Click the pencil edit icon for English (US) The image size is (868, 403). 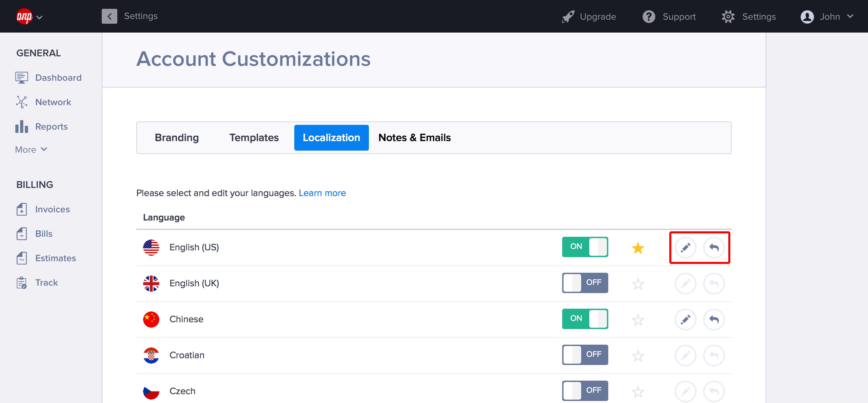(x=685, y=248)
